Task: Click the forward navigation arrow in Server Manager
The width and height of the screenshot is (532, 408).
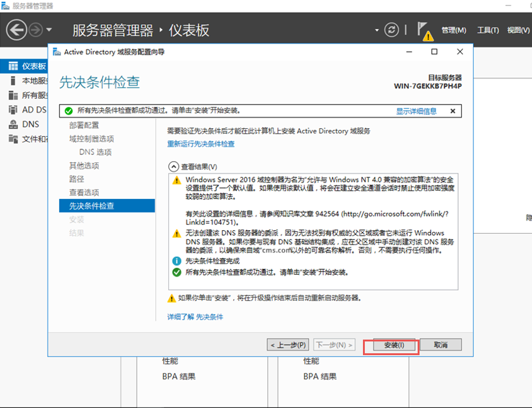Action: tap(36, 30)
